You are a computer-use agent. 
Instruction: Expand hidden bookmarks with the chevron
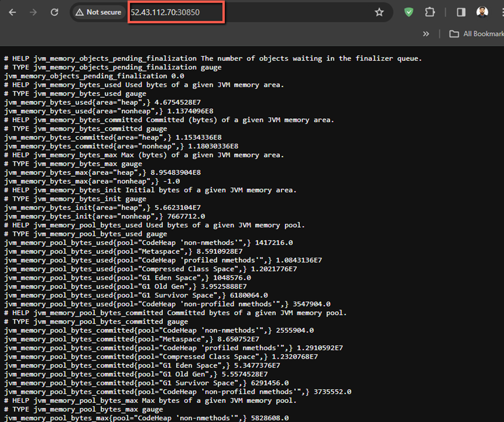(x=426, y=33)
